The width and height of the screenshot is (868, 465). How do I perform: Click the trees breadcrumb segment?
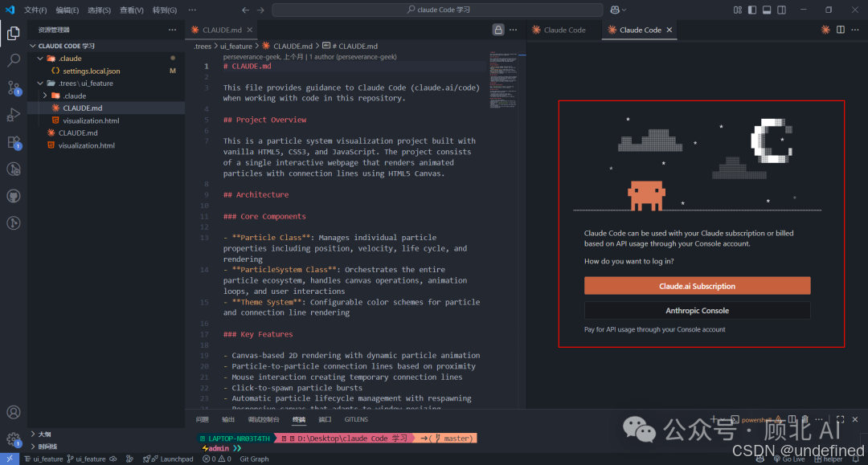pyautogui.click(x=202, y=46)
